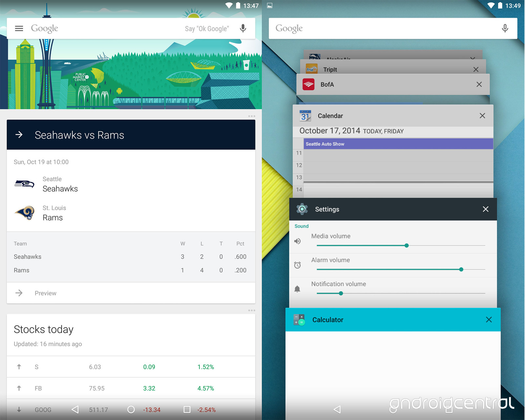Open the Calendar app icon in recents

tap(305, 116)
